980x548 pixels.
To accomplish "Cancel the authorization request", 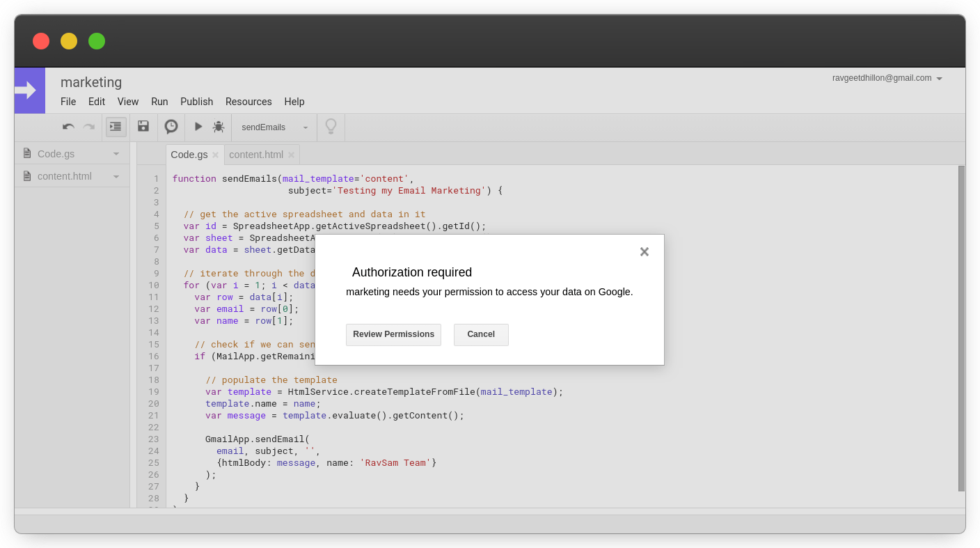I will pos(480,334).
